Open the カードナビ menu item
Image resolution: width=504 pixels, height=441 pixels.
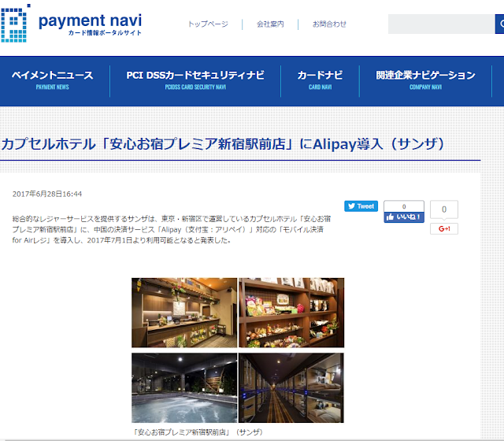coord(320,80)
